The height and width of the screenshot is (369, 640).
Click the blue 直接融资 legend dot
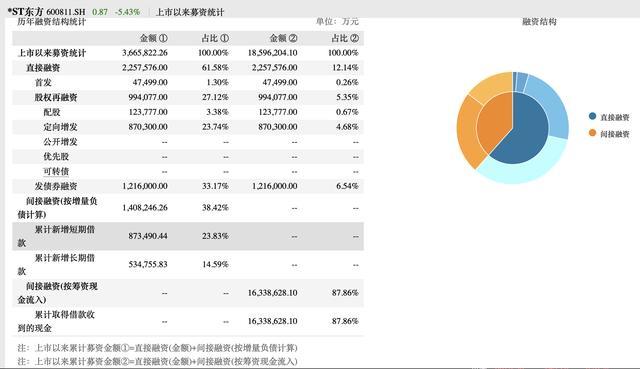point(592,116)
